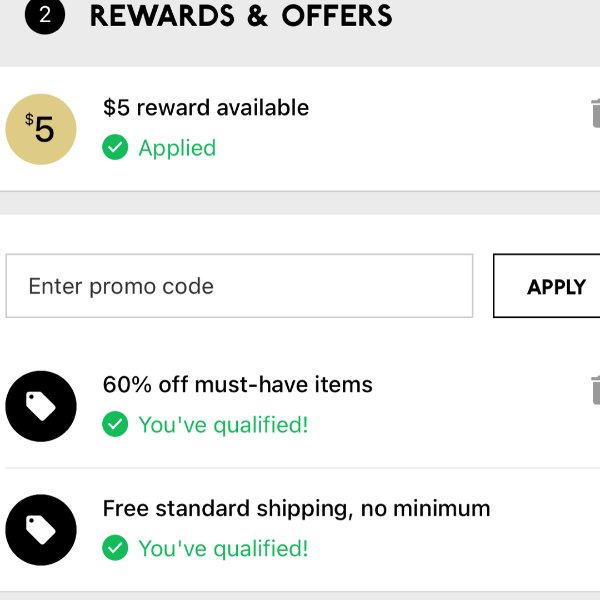Click the tag icon beside free shipping offer

click(41, 530)
